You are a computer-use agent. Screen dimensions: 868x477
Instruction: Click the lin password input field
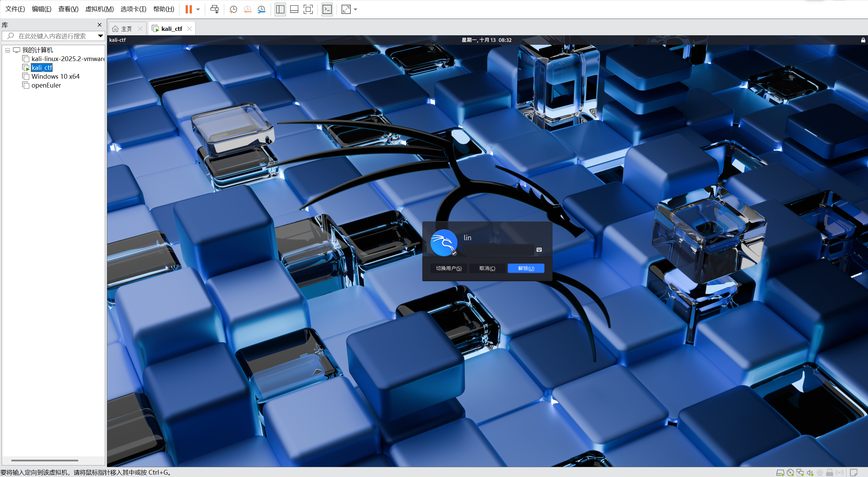coord(498,250)
